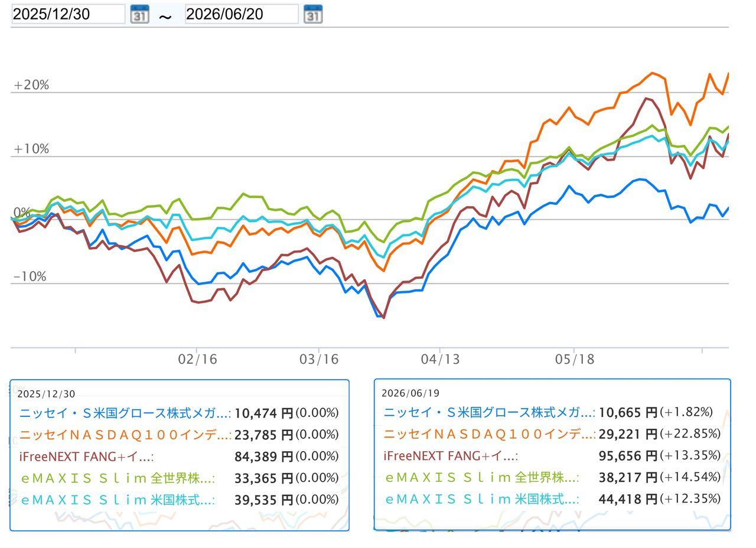This screenshot has width=756, height=548.
Task: Click the (+1.82%) return figure
Action: 686,412
